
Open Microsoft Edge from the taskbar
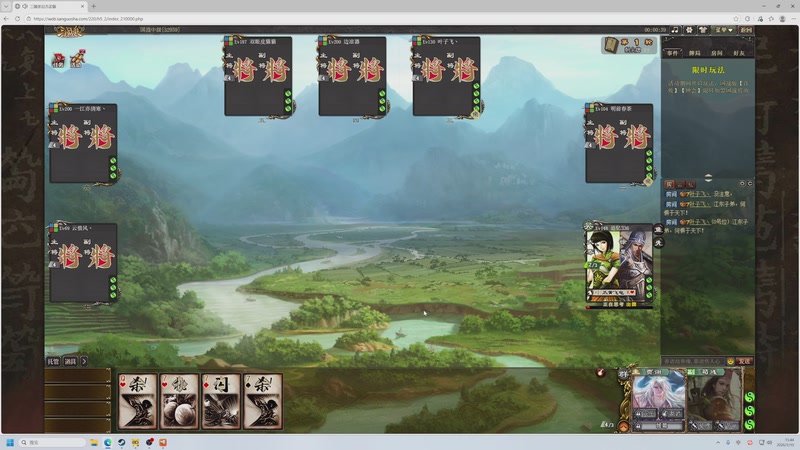pos(108,442)
